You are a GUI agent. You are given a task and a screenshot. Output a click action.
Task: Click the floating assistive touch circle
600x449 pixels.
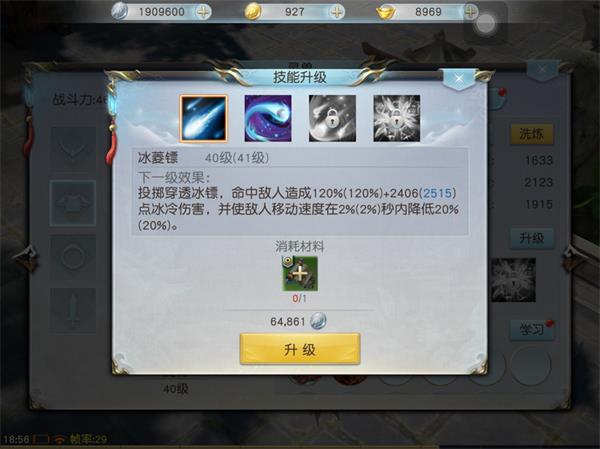(486, 24)
